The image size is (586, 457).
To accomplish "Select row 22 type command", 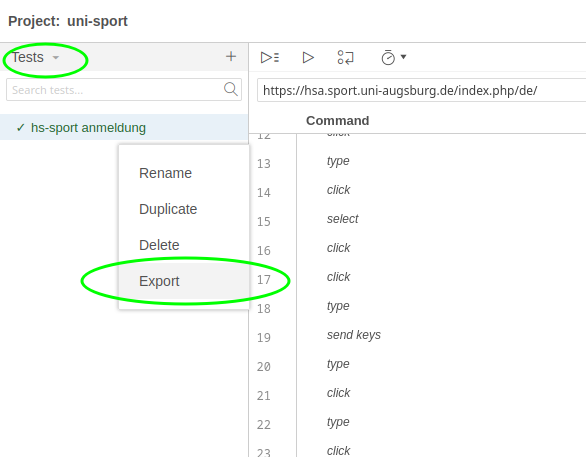I will click(x=417, y=422).
